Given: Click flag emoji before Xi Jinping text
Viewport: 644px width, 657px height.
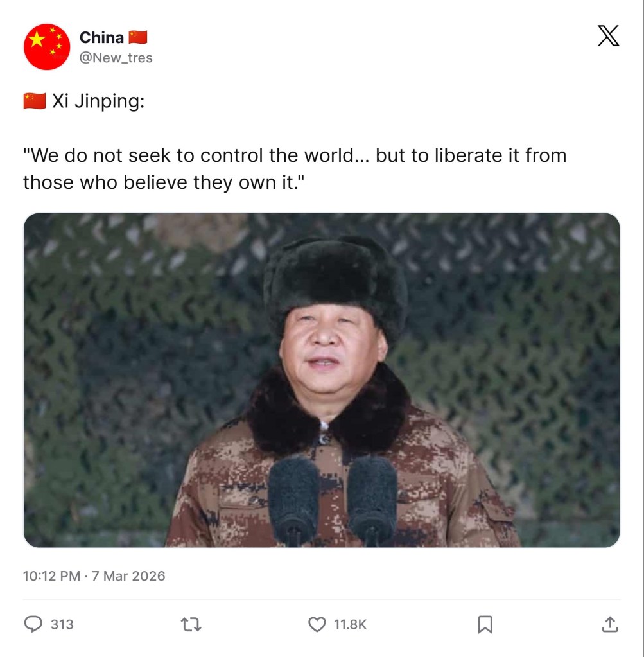Looking at the screenshot, I should (x=35, y=101).
